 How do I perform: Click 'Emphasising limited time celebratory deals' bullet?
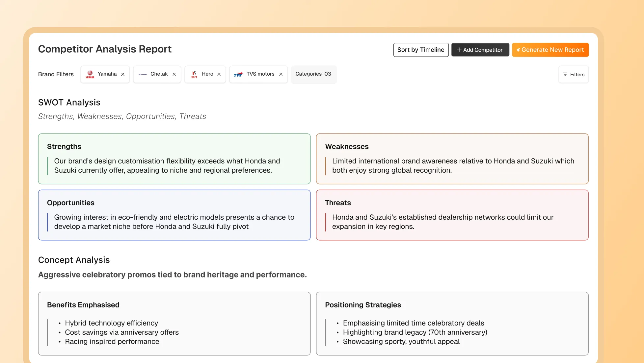(414, 323)
